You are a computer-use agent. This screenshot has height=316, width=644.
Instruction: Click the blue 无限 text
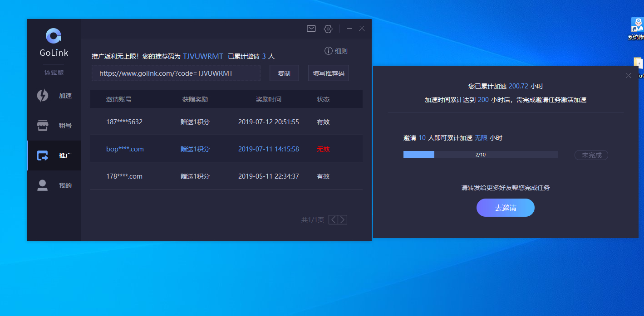point(481,138)
